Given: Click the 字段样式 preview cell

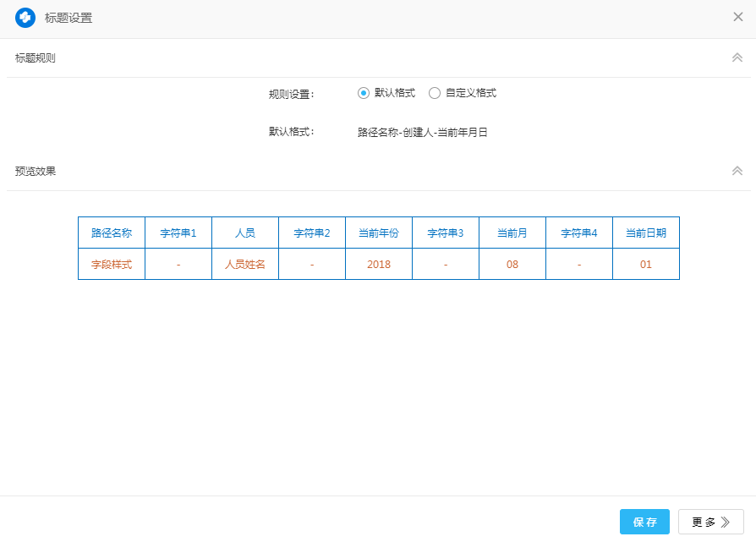Looking at the screenshot, I should point(112,265).
